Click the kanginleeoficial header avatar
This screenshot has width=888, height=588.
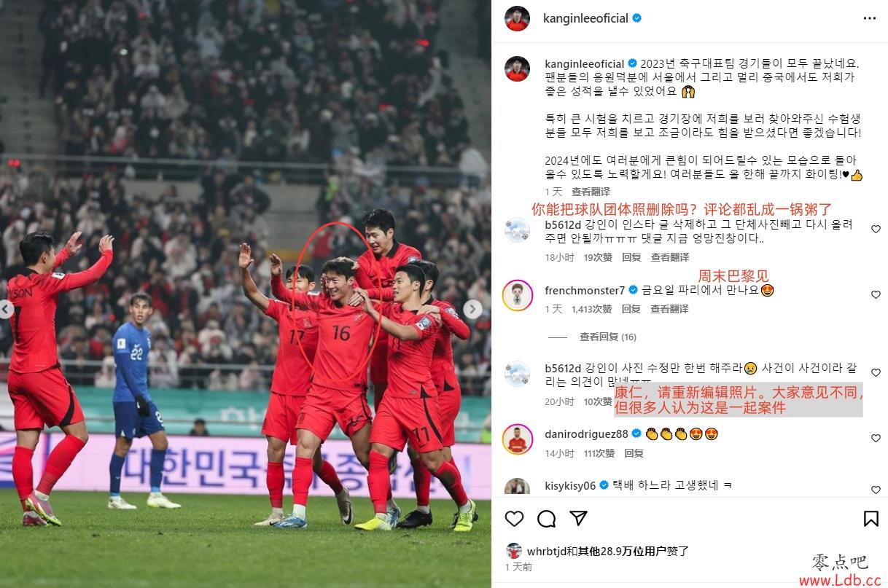518,18
